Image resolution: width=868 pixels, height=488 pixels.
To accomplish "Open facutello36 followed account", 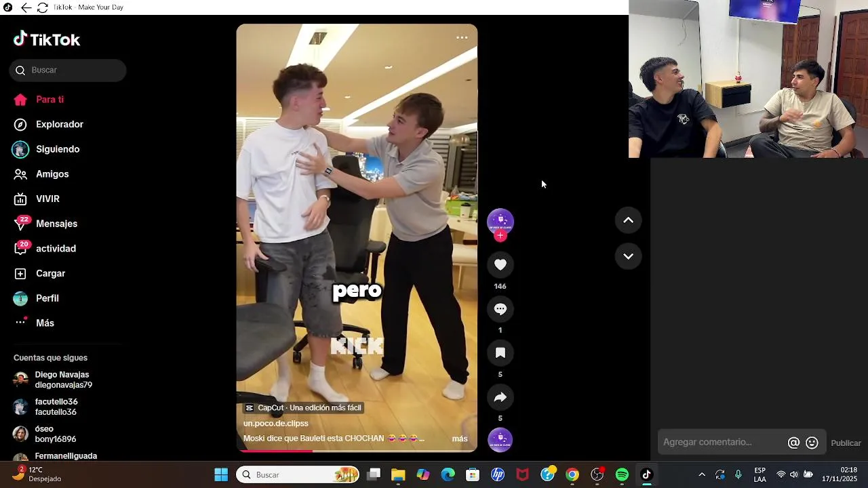I will click(45, 407).
